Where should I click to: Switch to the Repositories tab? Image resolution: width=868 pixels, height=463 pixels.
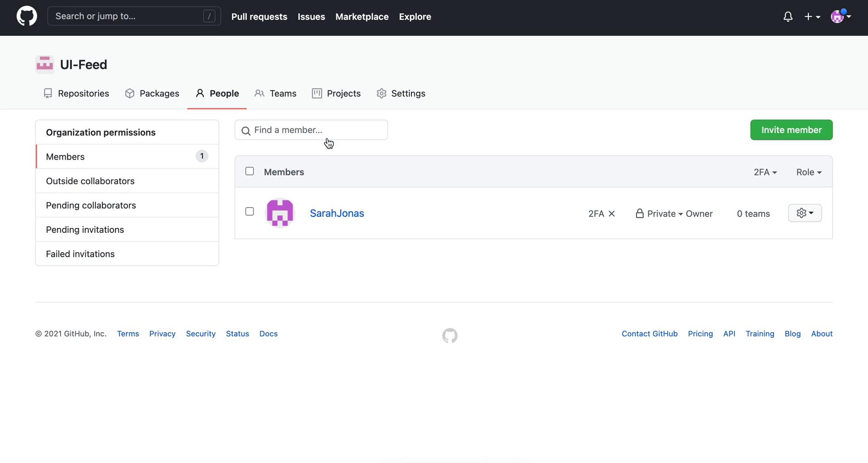[76, 94]
